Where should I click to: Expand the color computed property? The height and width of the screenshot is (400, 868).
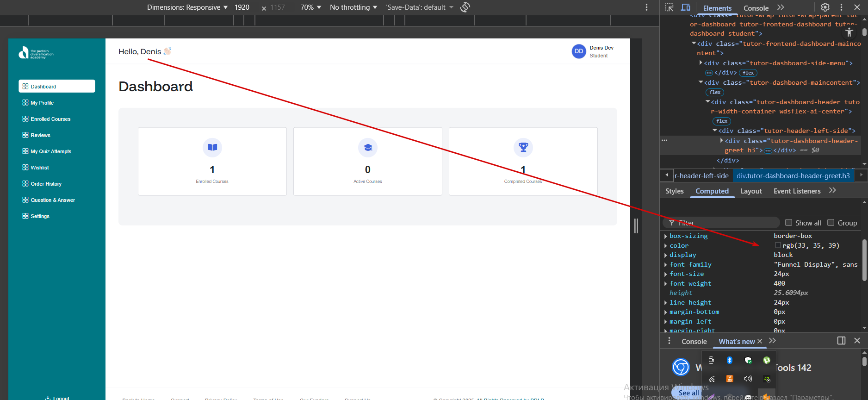[665, 246]
